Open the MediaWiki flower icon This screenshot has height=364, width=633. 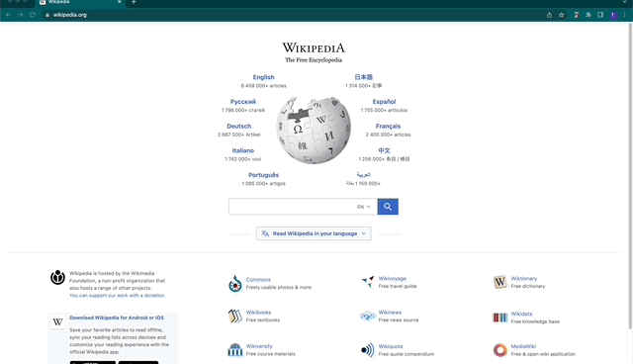point(499,350)
